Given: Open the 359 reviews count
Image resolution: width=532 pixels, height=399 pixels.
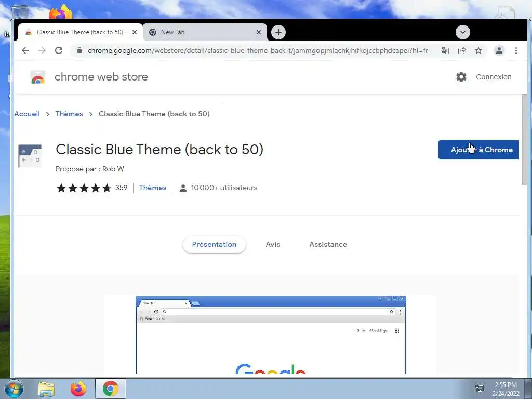Looking at the screenshot, I should tap(121, 188).
